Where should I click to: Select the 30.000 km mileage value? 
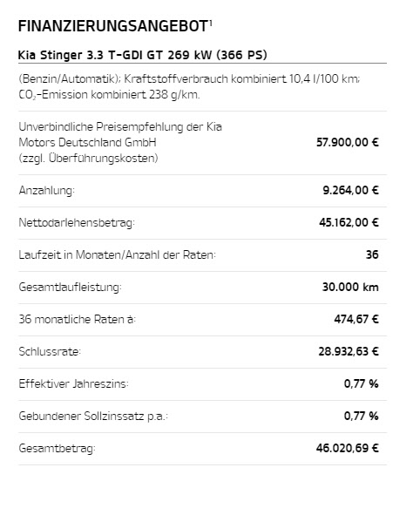tap(350, 287)
